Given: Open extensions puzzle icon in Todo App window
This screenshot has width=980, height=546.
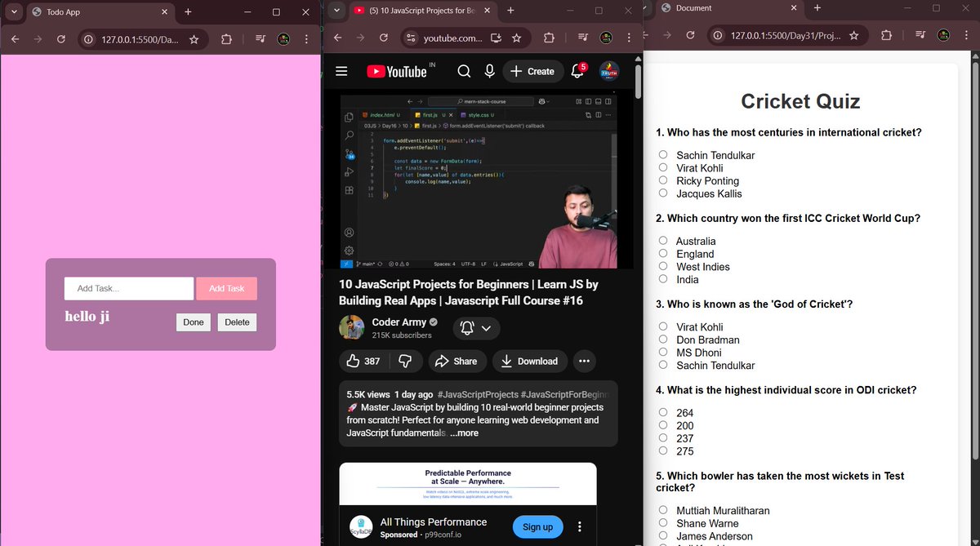Looking at the screenshot, I should point(227,39).
